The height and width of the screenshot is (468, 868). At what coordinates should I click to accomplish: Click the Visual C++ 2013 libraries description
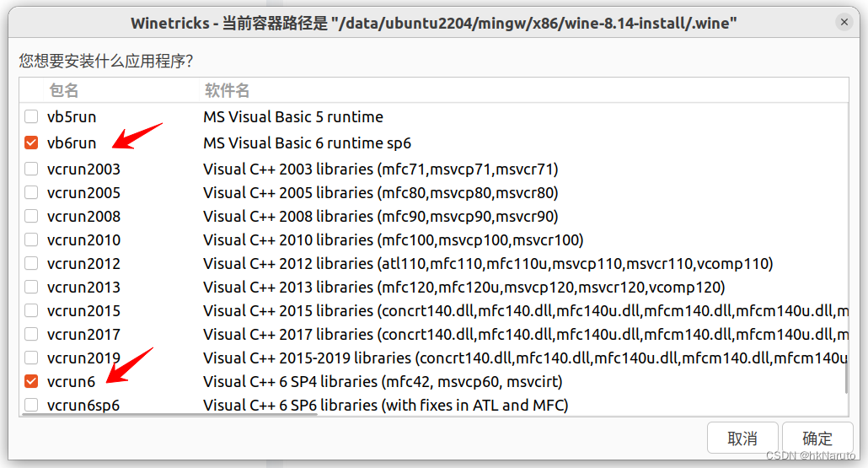(463, 287)
